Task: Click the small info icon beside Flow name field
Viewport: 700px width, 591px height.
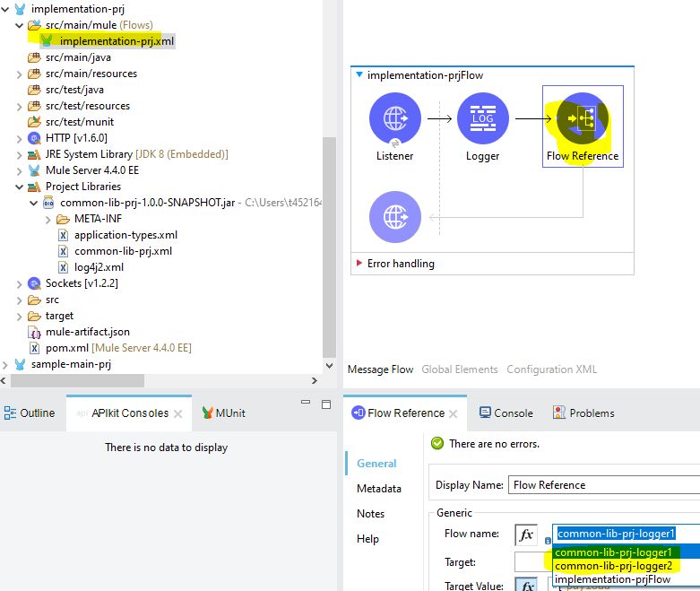Action: [x=548, y=541]
